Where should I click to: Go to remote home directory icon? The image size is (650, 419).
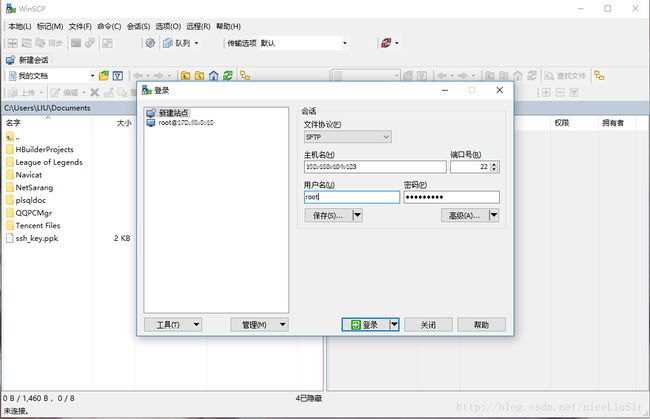point(518,75)
